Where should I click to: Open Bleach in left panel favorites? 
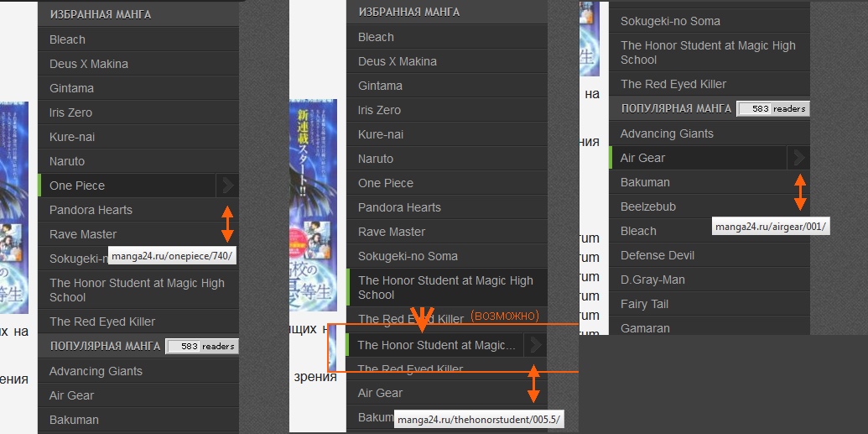138,40
